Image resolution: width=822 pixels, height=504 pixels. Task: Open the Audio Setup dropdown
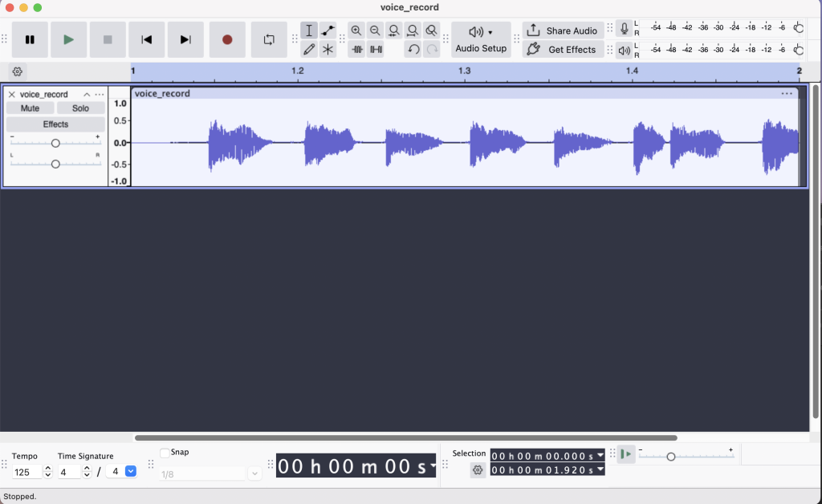pyautogui.click(x=481, y=39)
